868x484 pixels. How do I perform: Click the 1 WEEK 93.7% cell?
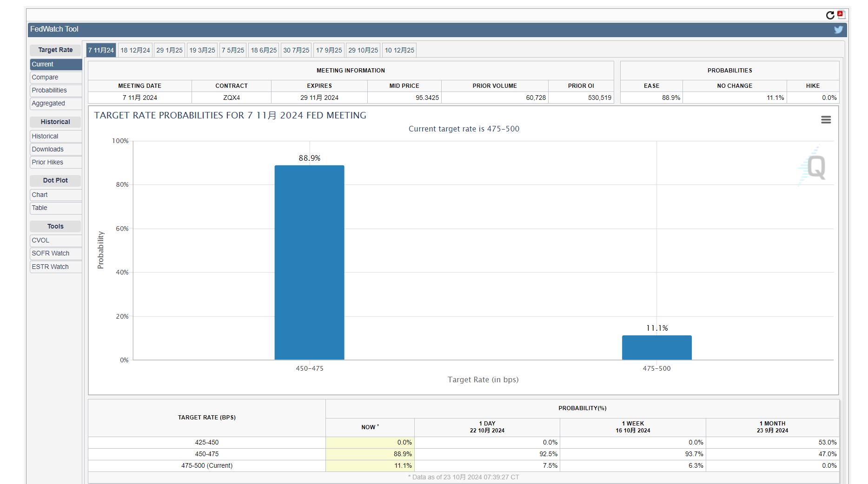point(633,454)
